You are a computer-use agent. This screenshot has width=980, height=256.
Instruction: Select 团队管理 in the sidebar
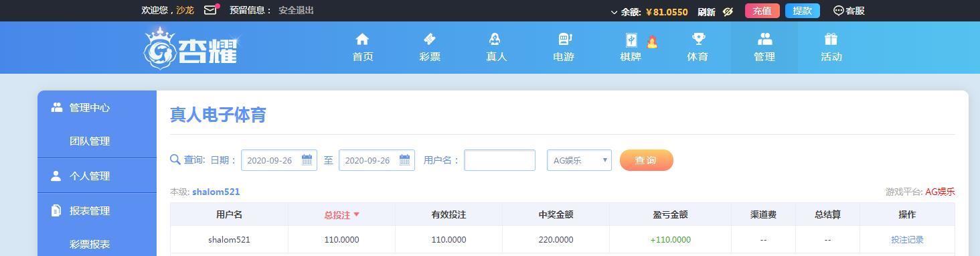pos(90,141)
